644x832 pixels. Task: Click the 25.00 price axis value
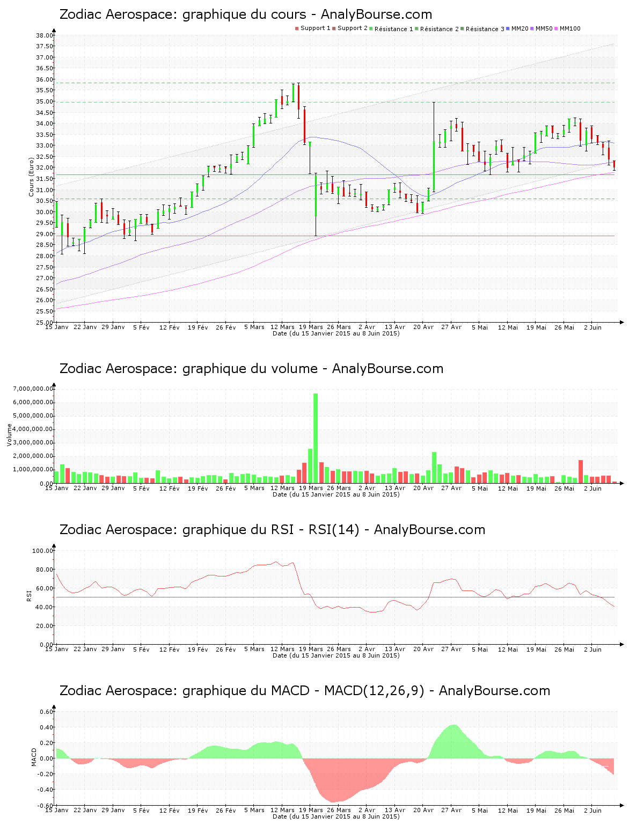tap(45, 322)
